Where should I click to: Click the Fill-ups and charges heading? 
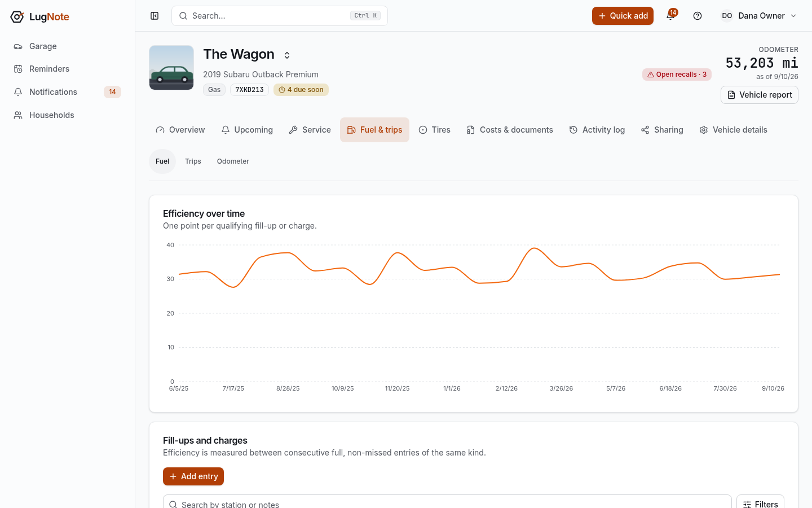(205, 440)
